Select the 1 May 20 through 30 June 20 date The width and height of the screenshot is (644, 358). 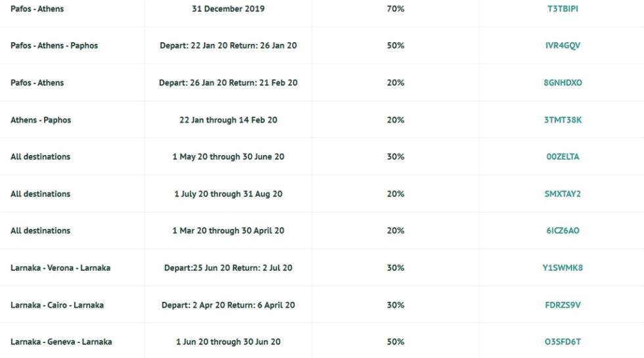pyautogui.click(x=228, y=156)
